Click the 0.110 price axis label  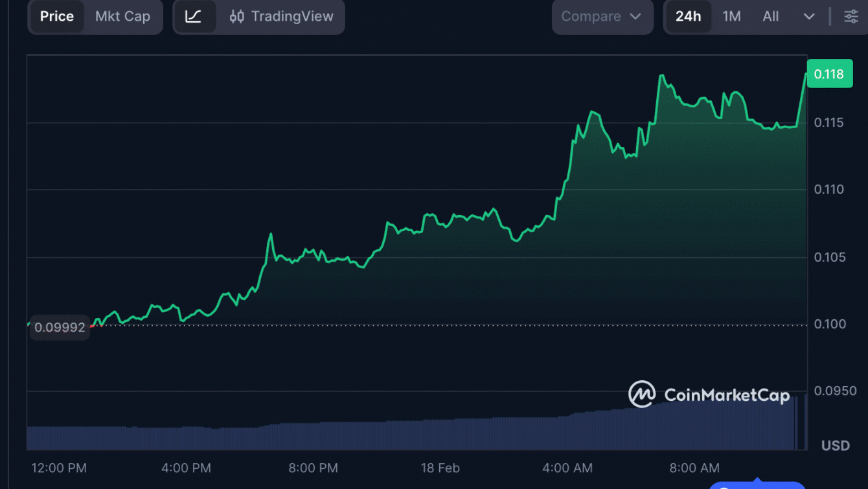point(828,190)
